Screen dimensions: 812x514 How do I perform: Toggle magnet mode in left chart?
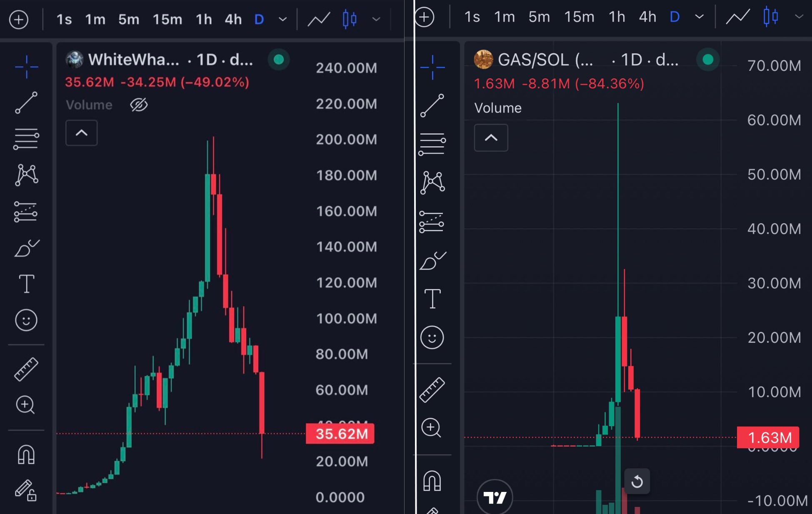click(x=26, y=454)
